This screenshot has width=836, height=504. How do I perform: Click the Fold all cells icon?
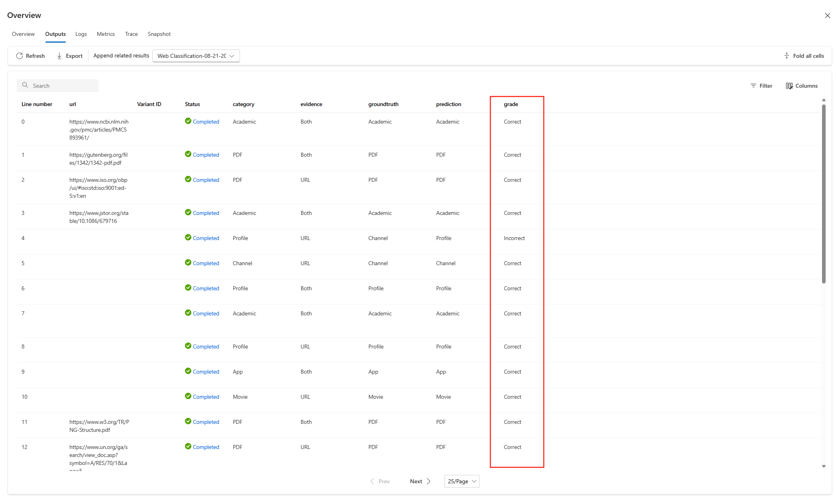click(787, 56)
